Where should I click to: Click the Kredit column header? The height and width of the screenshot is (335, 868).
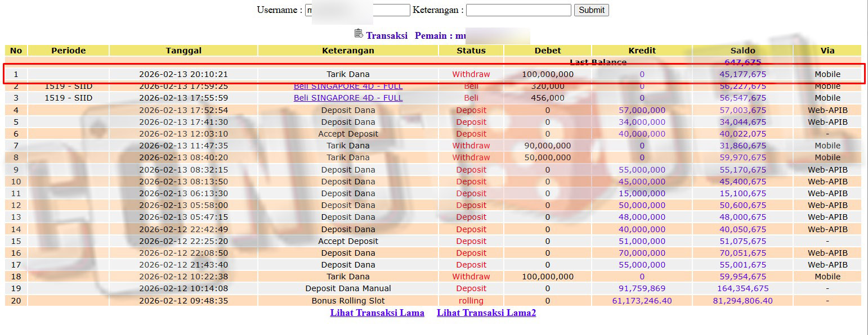(x=642, y=51)
